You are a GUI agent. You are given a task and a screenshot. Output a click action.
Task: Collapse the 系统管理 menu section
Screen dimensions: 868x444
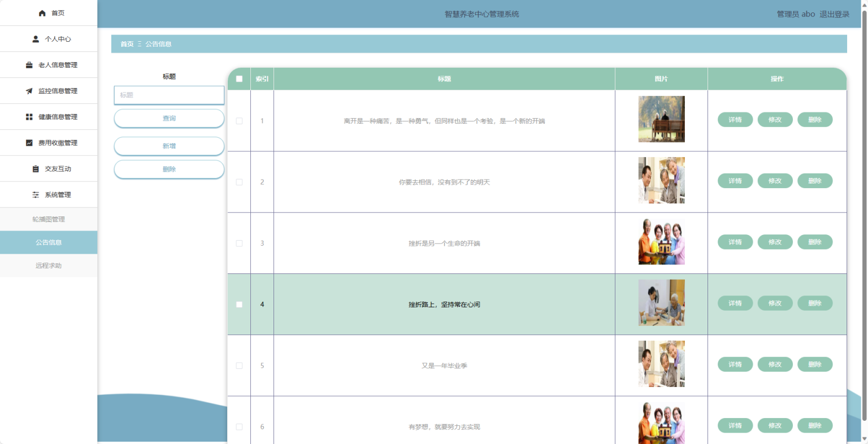tap(58, 195)
